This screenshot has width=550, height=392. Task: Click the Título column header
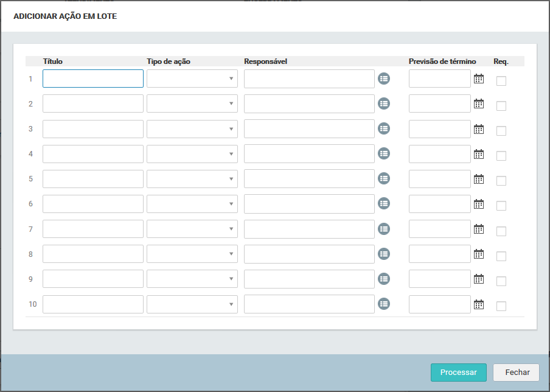pyautogui.click(x=53, y=61)
